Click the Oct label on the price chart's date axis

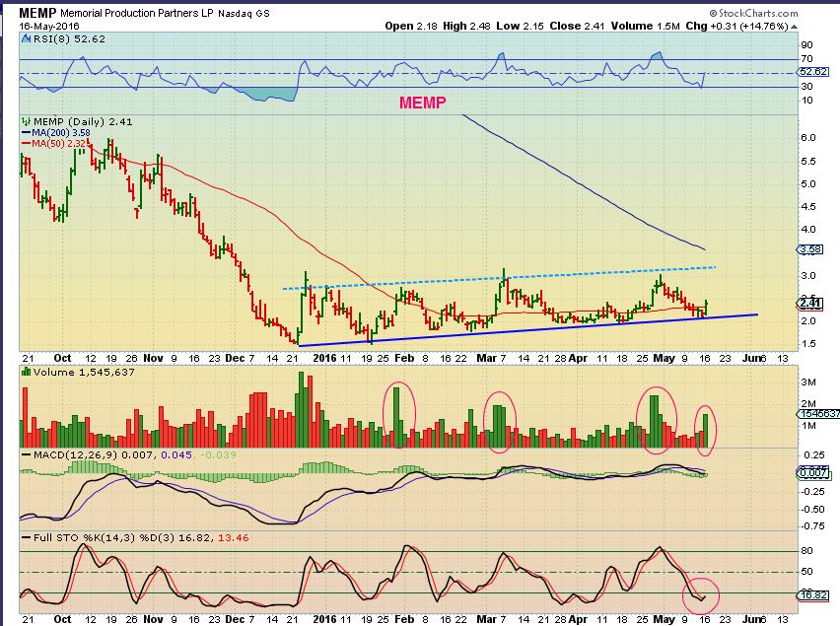(x=63, y=358)
